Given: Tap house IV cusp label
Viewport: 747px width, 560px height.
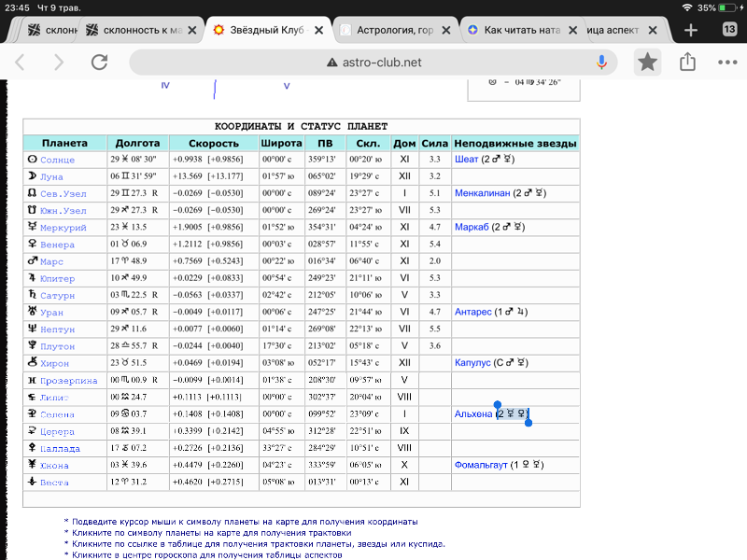Looking at the screenshot, I should coord(165,85).
